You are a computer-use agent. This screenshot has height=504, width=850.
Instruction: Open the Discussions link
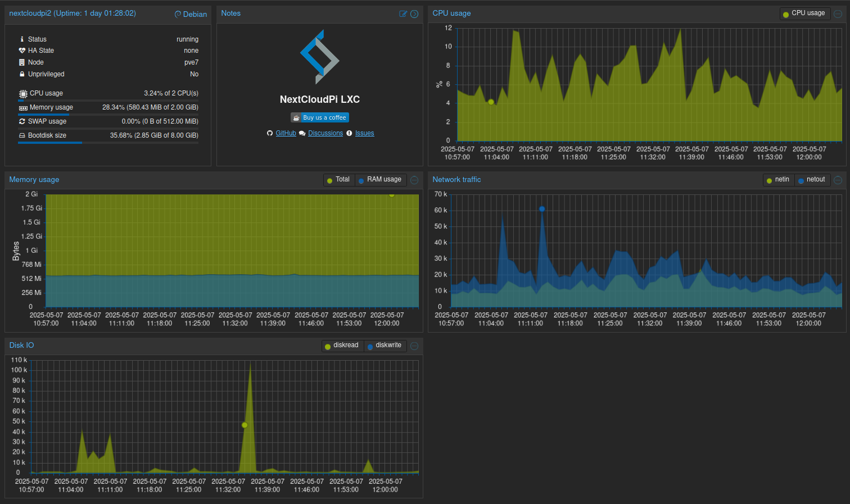[x=325, y=133]
